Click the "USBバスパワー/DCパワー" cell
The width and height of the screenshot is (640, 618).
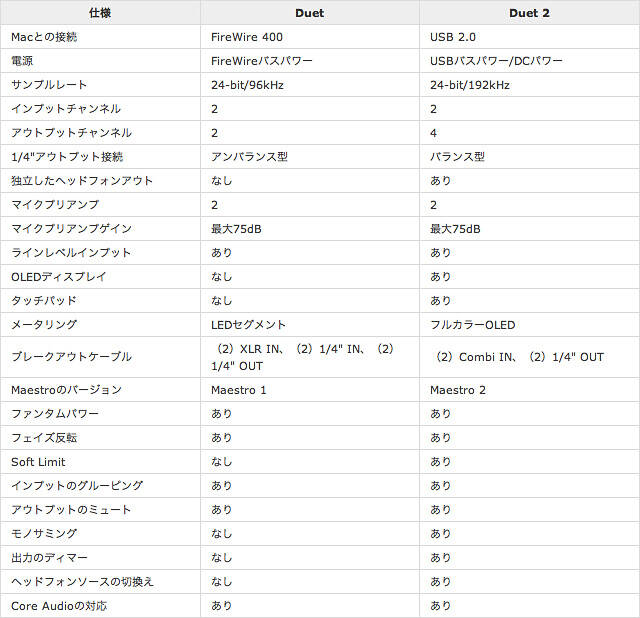tap(496, 61)
